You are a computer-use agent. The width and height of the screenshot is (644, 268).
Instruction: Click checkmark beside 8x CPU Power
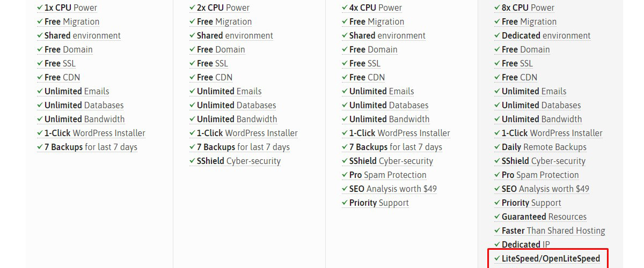(497, 8)
